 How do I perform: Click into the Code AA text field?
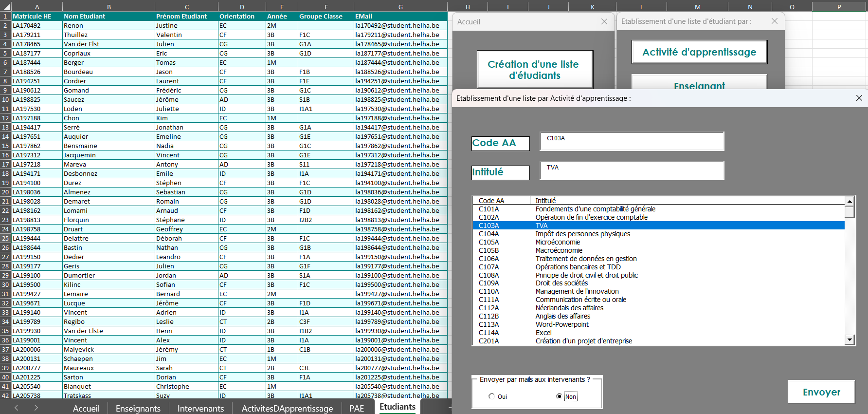(x=632, y=141)
